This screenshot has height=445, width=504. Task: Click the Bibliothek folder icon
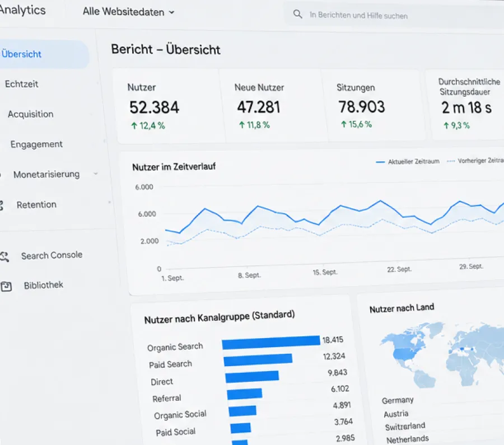6,286
